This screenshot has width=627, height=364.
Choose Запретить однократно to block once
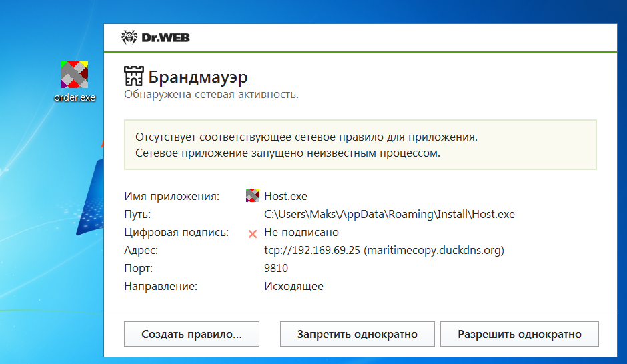pos(357,334)
